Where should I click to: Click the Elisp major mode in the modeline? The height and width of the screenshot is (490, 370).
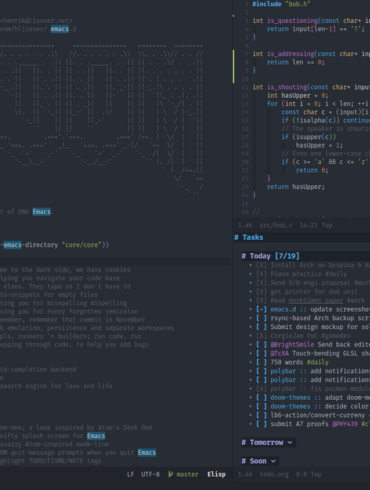216,474
